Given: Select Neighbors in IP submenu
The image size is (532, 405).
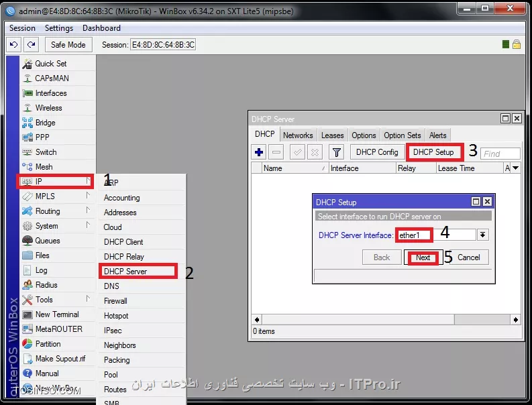Looking at the screenshot, I should pyautogui.click(x=141, y=345).
